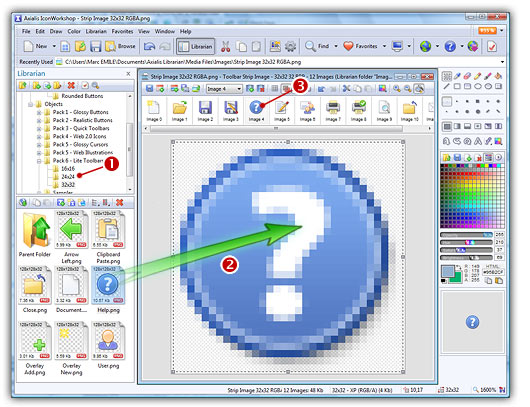This screenshot has height=407, width=530.
Task: Select the User.png thumbnail in Librarian
Action: (108, 345)
